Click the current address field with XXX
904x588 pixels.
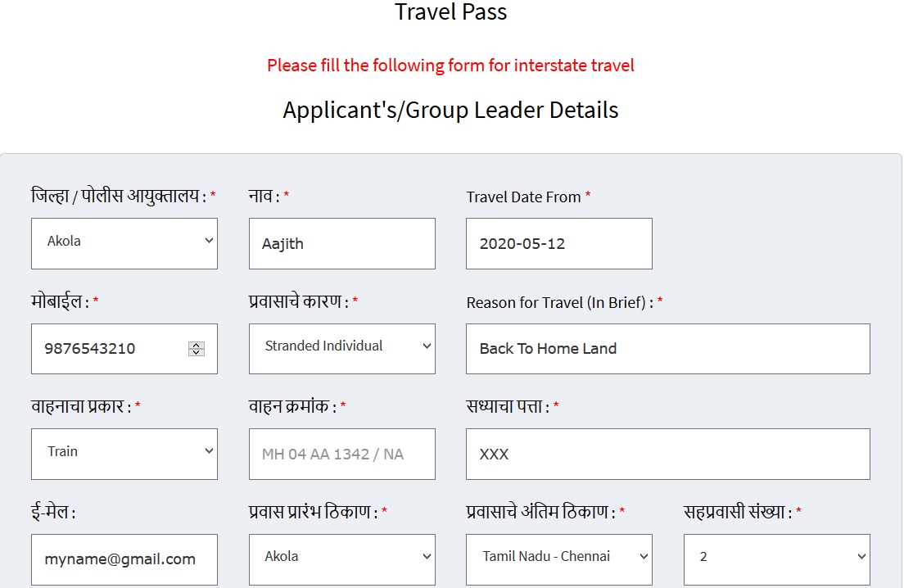(667, 454)
